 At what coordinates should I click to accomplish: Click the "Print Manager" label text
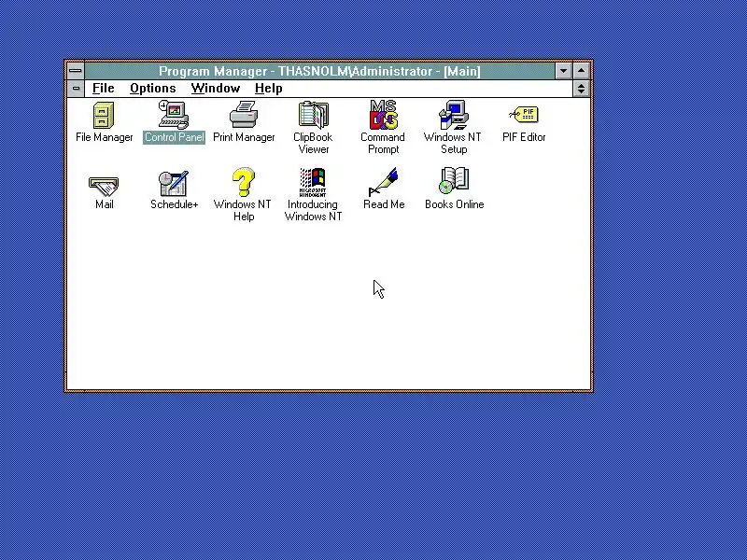244,137
